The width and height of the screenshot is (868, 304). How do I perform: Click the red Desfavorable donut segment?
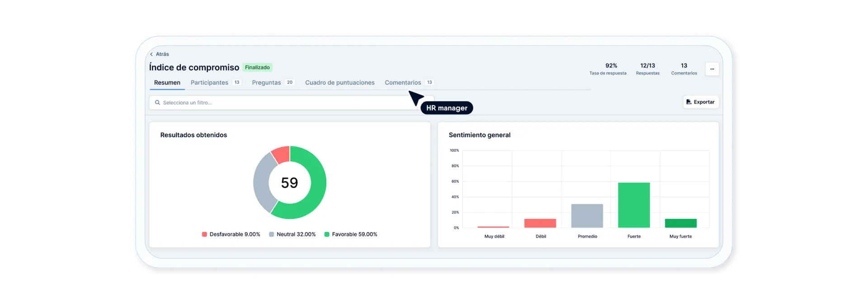(282, 155)
